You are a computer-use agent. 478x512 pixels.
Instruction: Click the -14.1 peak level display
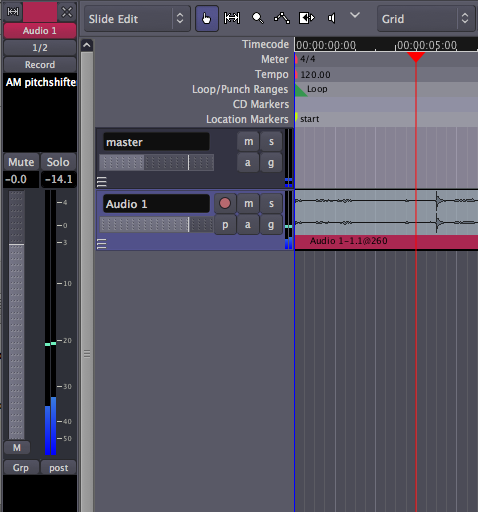click(59, 179)
